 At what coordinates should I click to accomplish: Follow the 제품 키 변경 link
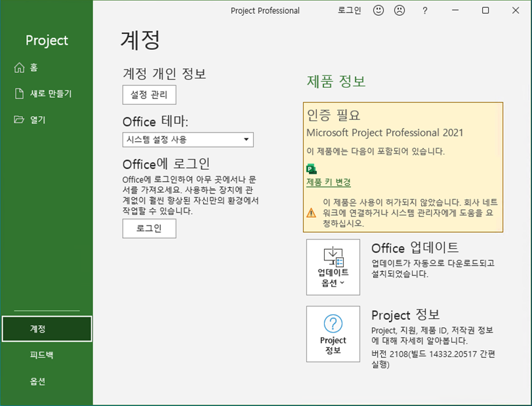click(329, 182)
